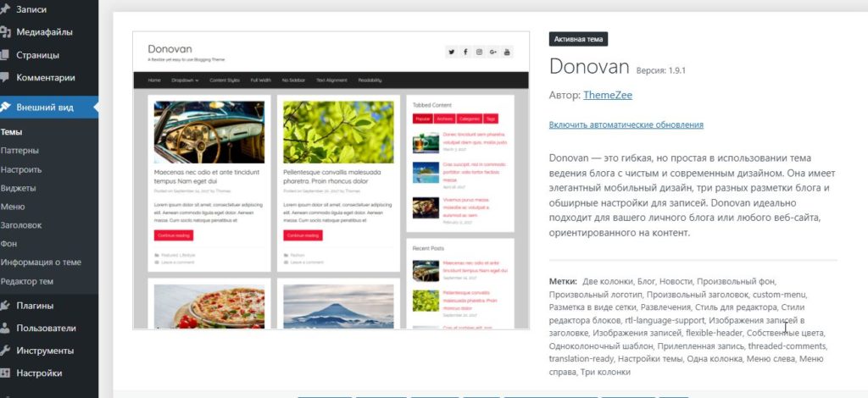Select Внешний вид with the brush icon

(x=48, y=108)
